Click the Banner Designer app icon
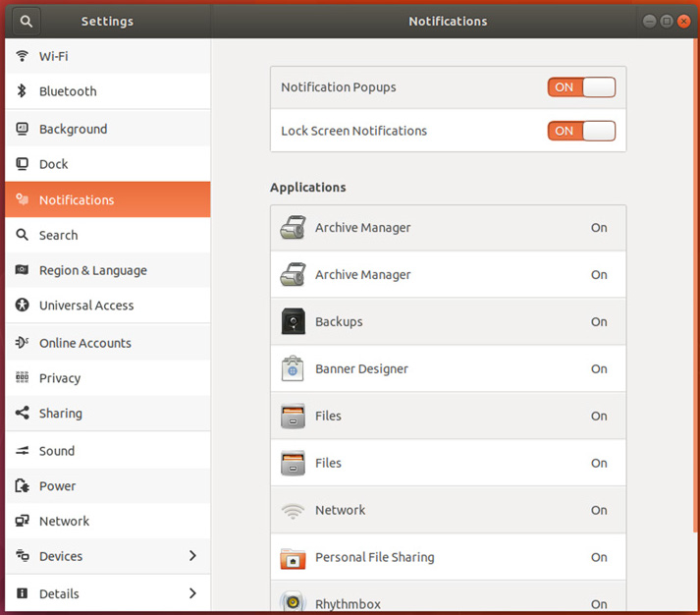The height and width of the screenshot is (615, 700). (x=293, y=369)
